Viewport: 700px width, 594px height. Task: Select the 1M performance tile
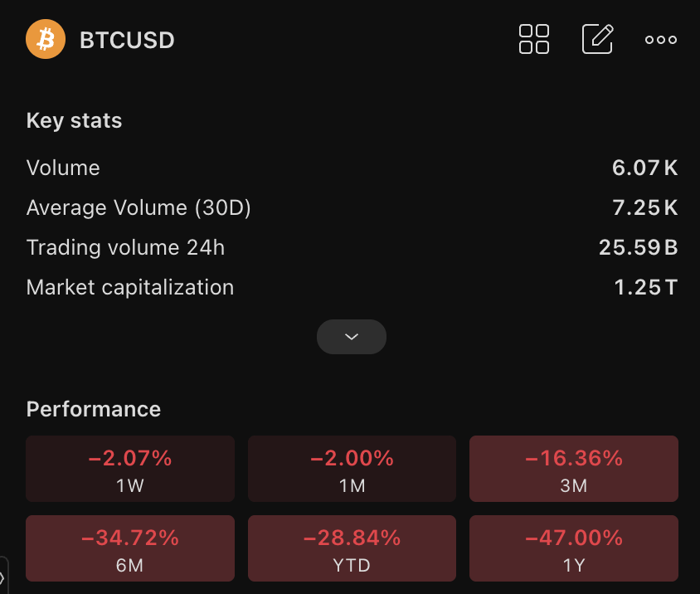coord(352,469)
